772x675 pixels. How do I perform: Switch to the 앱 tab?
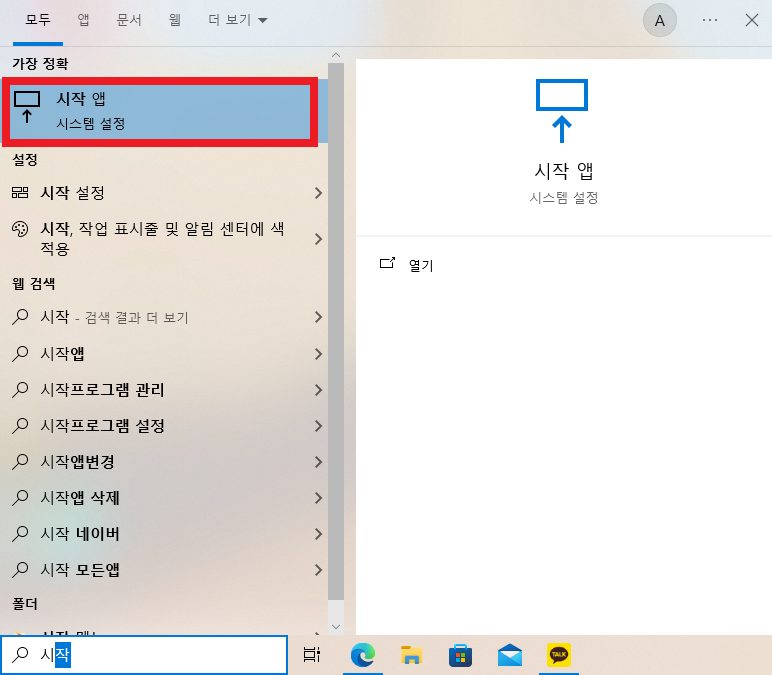pyautogui.click(x=83, y=20)
